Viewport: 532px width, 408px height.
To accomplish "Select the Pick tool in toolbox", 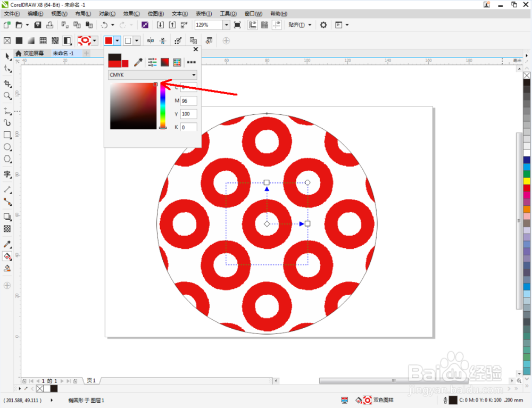I will coord(7,56).
